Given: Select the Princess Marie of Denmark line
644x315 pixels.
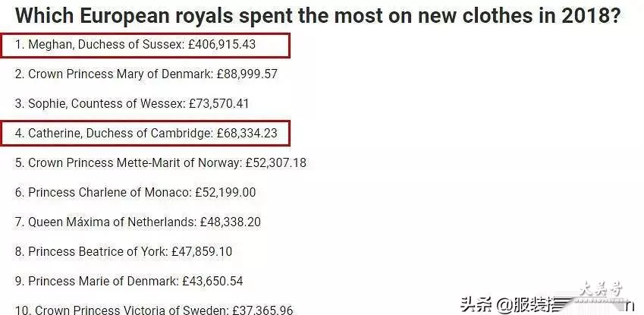Looking at the screenshot, I should (x=129, y=282).
